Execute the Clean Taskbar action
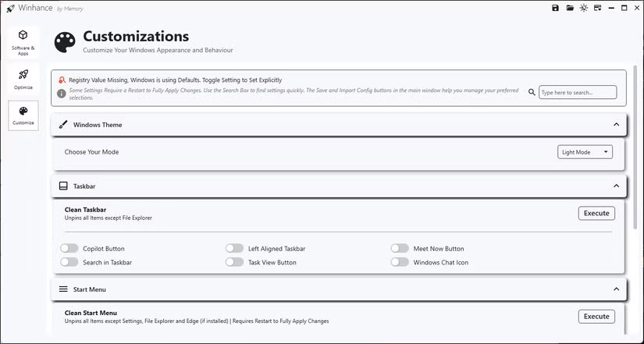 (596, 213)
